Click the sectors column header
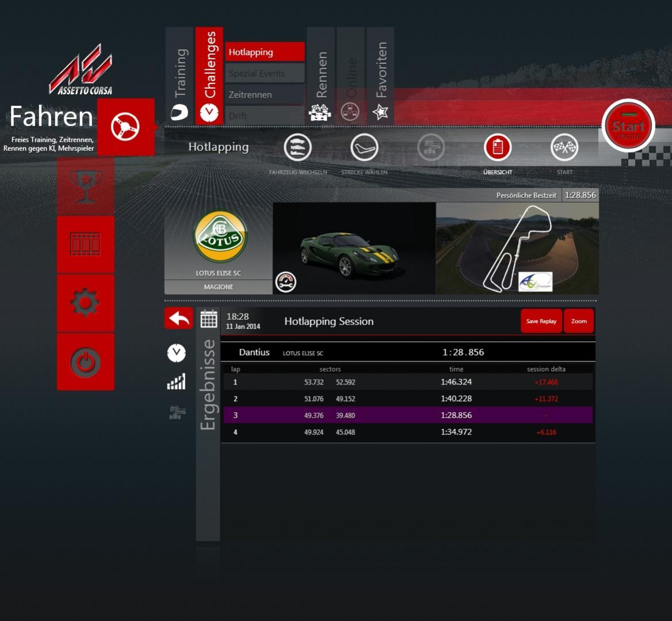This screenshot has height=621, width=672. click(x=330, y=369)
